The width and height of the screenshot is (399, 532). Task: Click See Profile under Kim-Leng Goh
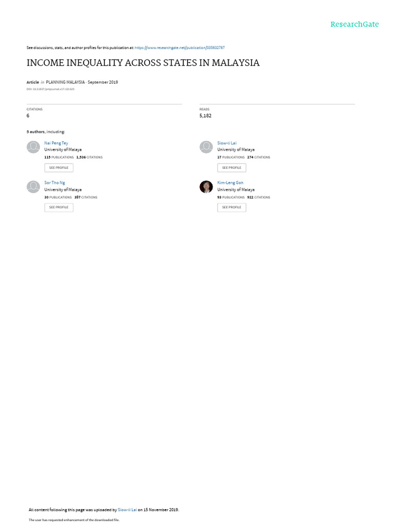tap(231, 207)
